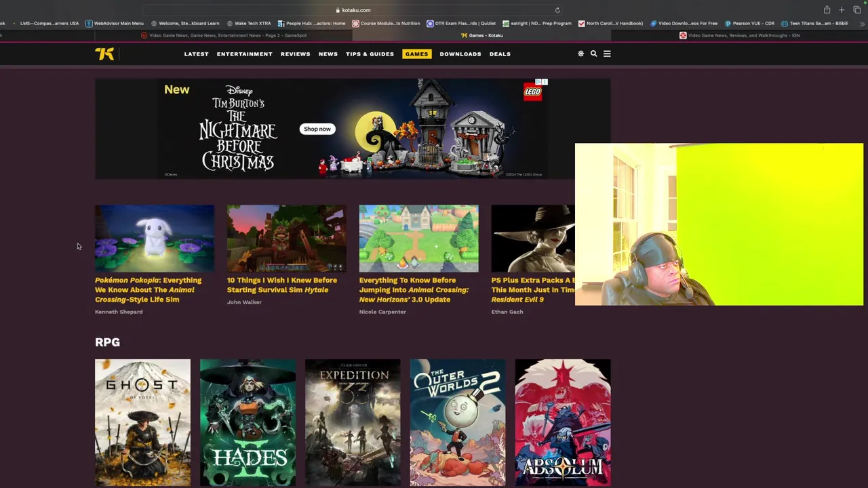Open the eatright Prep Program bookmark
The width and height of the screenshot is (868, 488).
tap(537, 23)
